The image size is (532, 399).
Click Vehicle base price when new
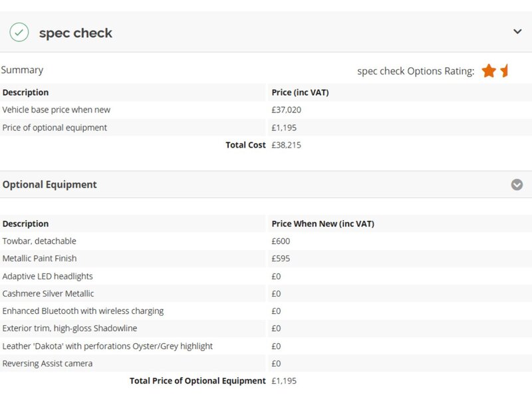[x=57, y=110]
